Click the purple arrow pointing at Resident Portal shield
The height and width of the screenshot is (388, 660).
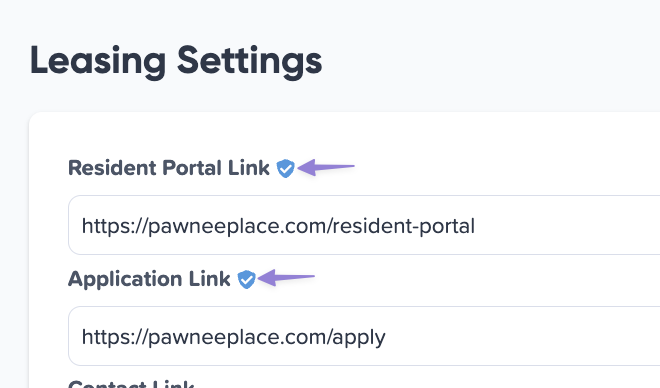(x=326, y=167)
